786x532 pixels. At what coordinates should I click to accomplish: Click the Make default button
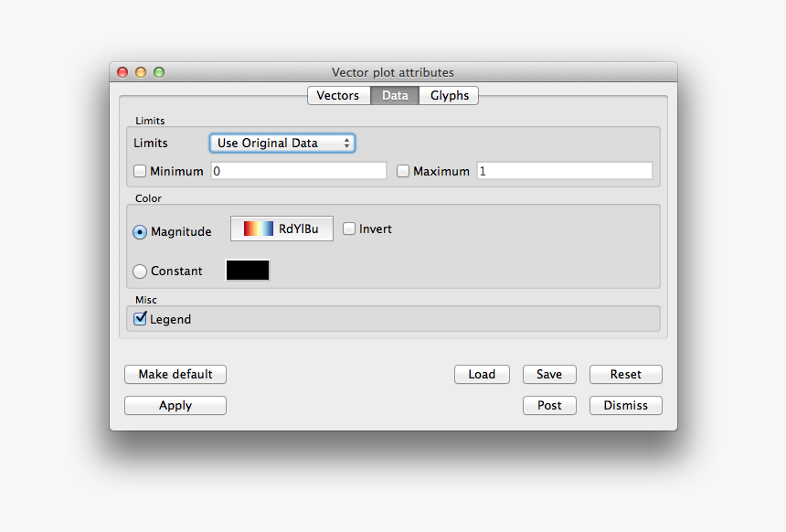click(x=175, y=374)
